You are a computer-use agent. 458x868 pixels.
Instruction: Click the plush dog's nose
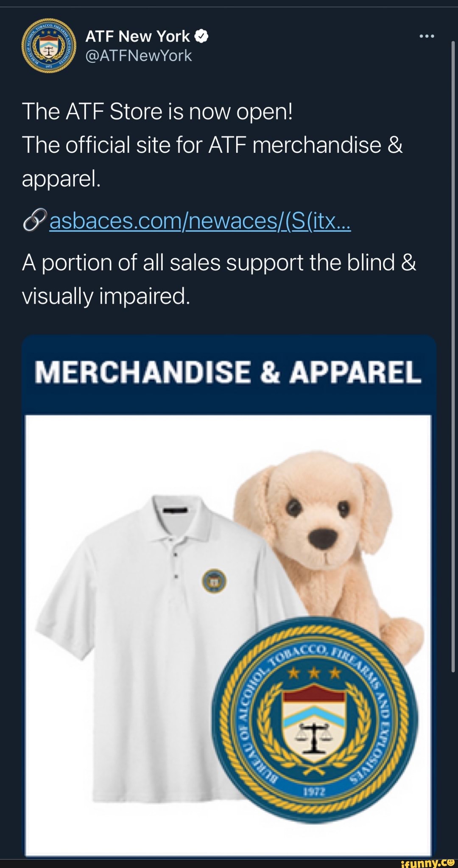[x=323, y=538]
